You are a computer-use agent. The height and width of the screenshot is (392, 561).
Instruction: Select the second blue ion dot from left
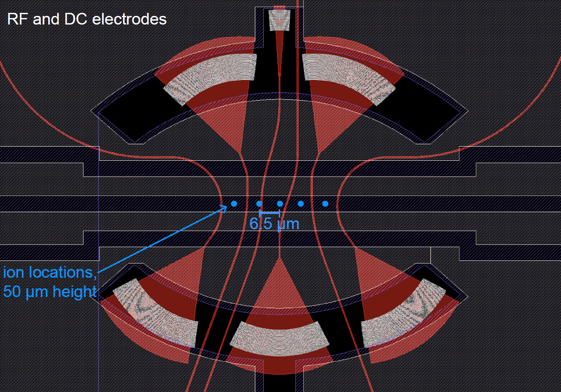[259, 203]
